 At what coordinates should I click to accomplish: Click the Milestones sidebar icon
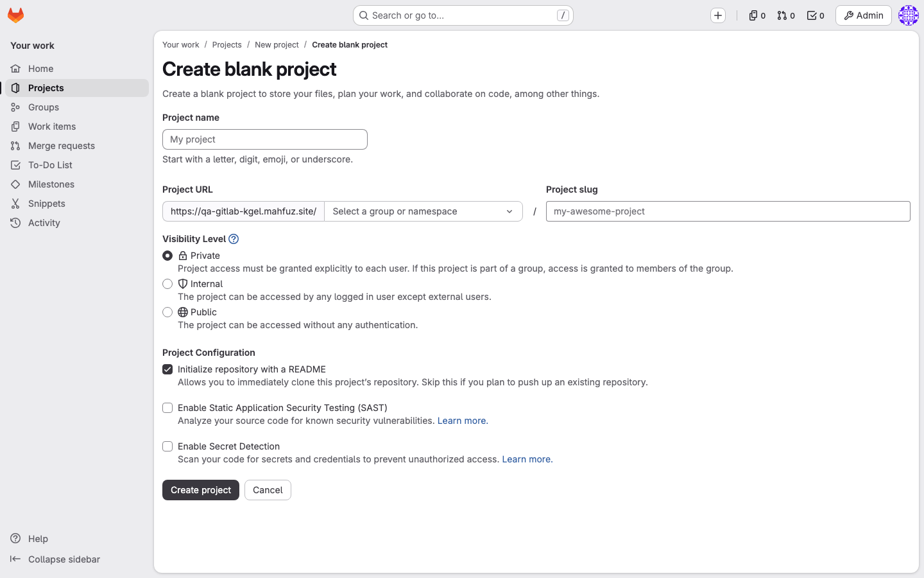click(15, 184)
